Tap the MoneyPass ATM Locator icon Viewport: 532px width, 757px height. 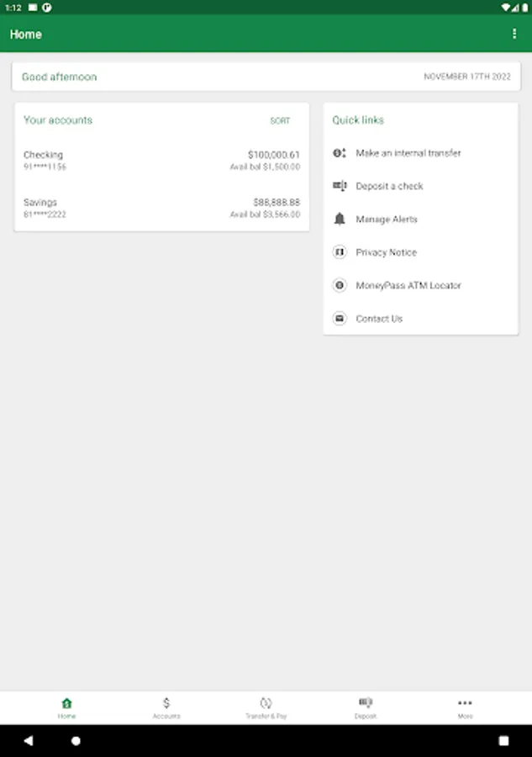coord(340,285)
